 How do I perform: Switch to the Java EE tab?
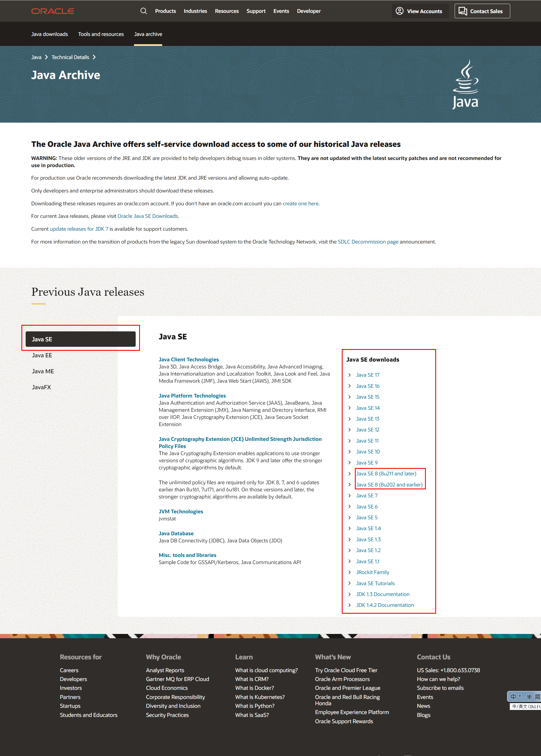pyautogui.click(x=42, y=355)
